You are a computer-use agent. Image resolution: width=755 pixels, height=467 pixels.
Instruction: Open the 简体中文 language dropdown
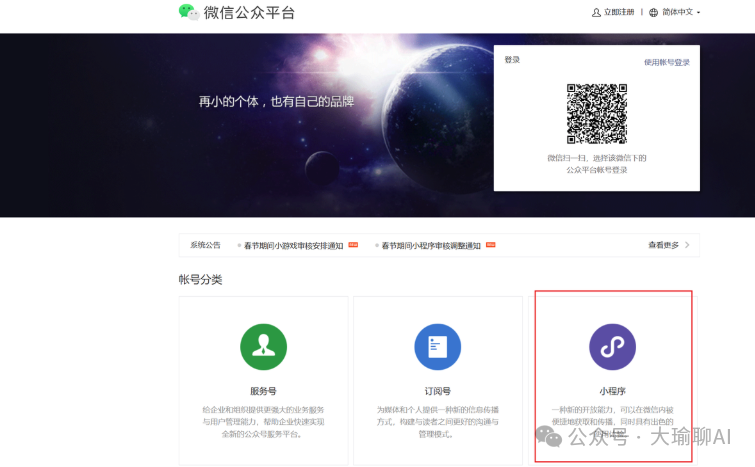coord(681,12)
